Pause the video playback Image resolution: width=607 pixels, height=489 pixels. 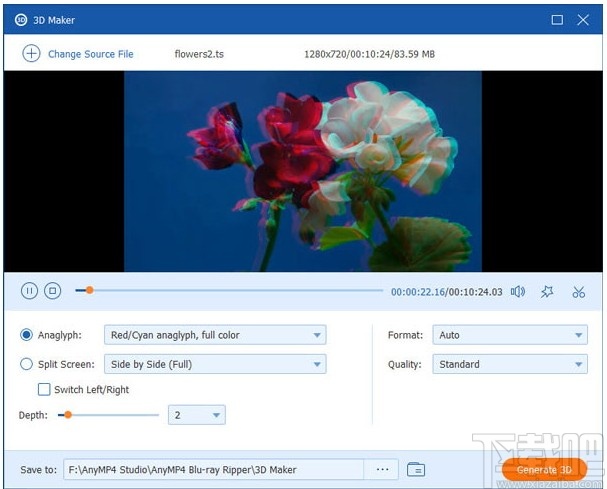[29, 290]
